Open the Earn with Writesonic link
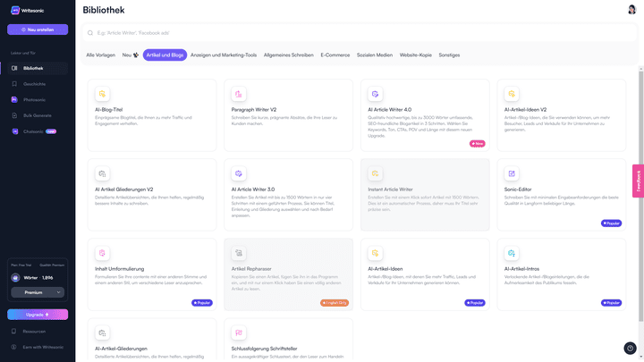The height and width of the screenshot is (362, 644). pyautogui.click(x=43, y=347)
